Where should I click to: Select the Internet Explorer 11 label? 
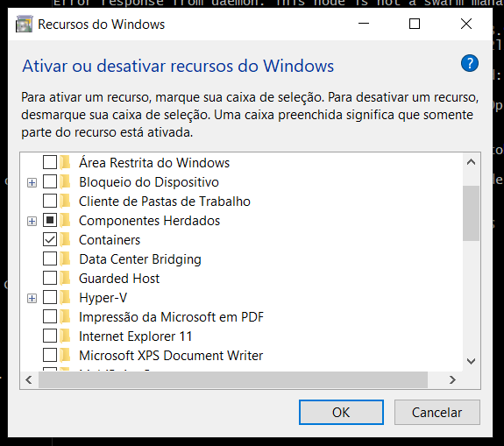[135, 336]
